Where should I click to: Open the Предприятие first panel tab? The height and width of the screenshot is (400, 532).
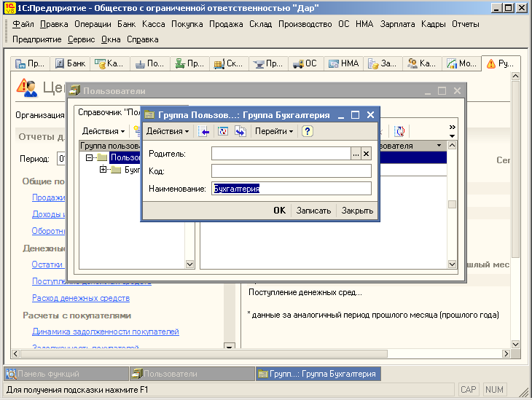[x=30, y=63]
